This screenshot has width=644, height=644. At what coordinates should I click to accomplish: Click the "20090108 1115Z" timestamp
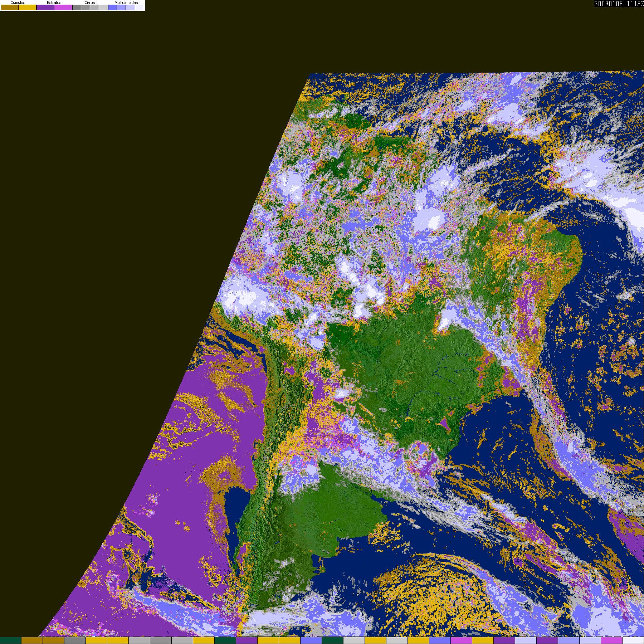coord(619,4)
